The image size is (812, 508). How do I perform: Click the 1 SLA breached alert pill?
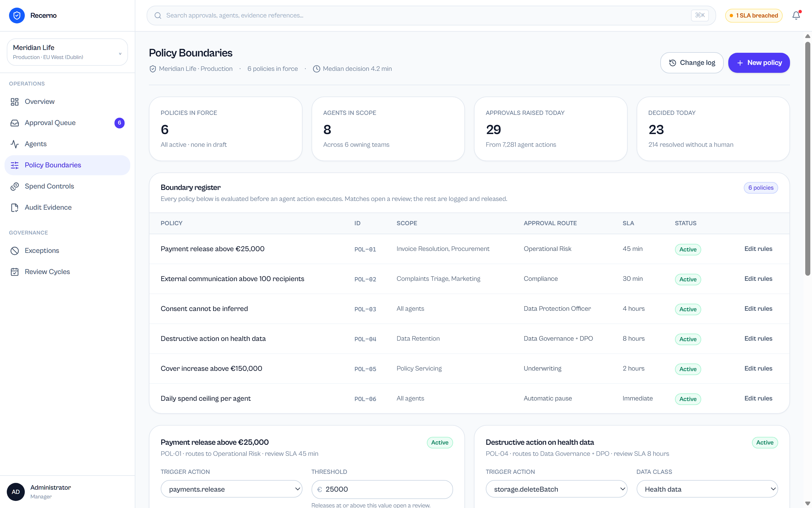754,16
